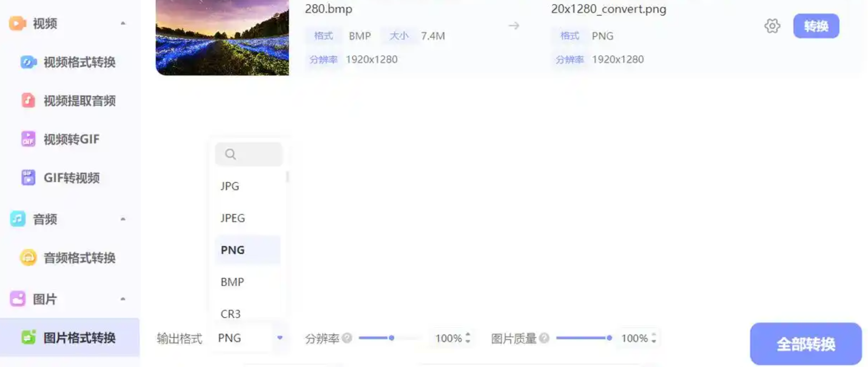
Task: Click the orange Video category icon
Action: pyautogui.click(x=17, y=23)
